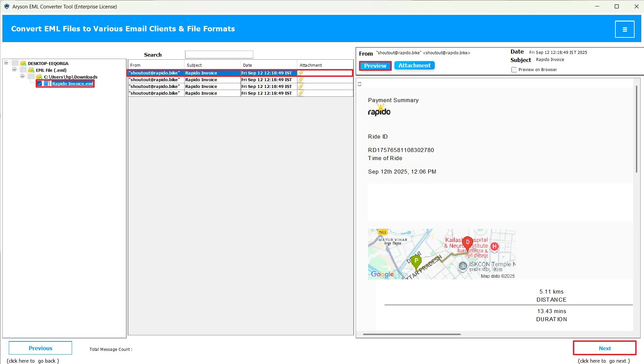Click the Rapido Invoice subject in the preview header
This screenshot has height=364, width=644.
point(550,60)
